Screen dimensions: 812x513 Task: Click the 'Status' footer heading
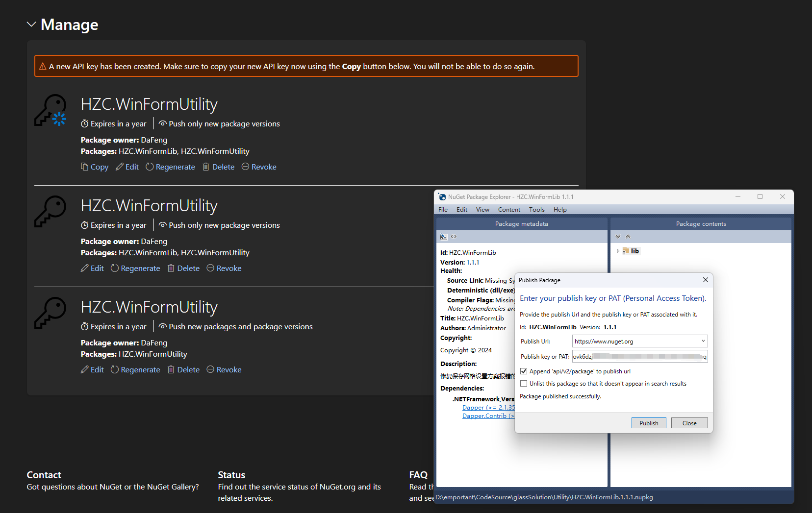(231, 475)
